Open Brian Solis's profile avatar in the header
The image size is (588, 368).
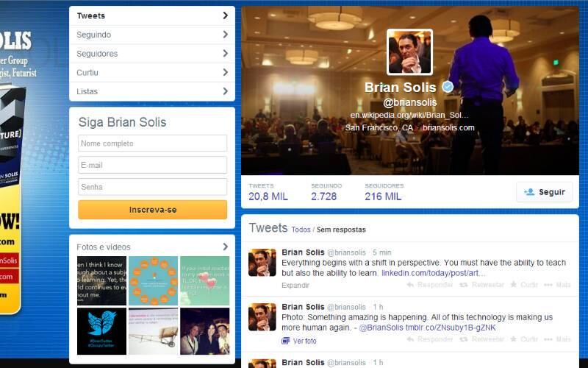(x=409, y=52)
